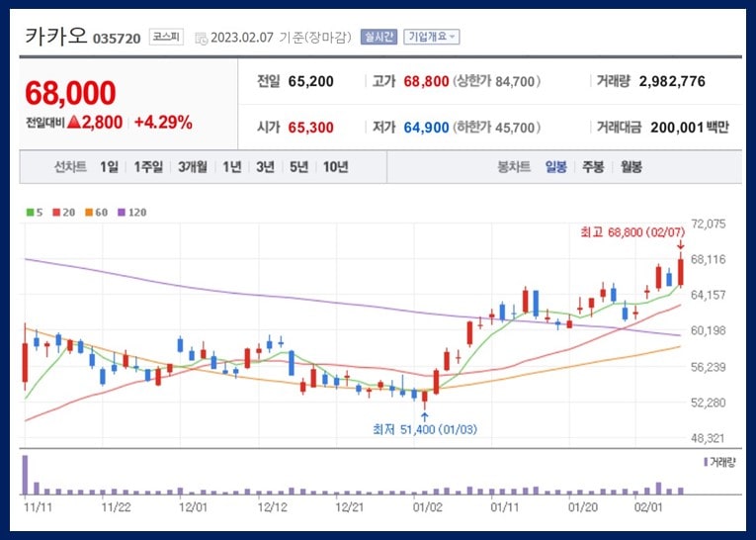Click the 거래량 value 2,982,776
Viewport: 756px width, 540px height.
672,81
